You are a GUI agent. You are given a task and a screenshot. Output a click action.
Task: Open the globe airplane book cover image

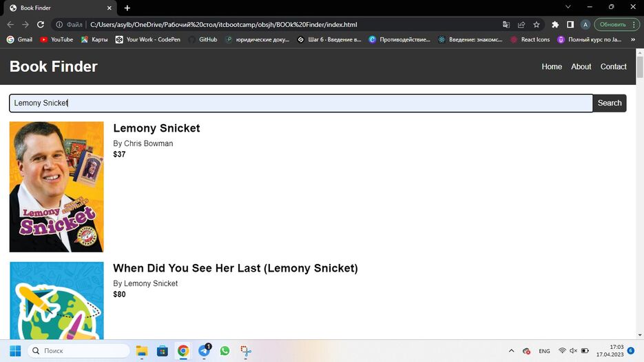coord(56,301)
